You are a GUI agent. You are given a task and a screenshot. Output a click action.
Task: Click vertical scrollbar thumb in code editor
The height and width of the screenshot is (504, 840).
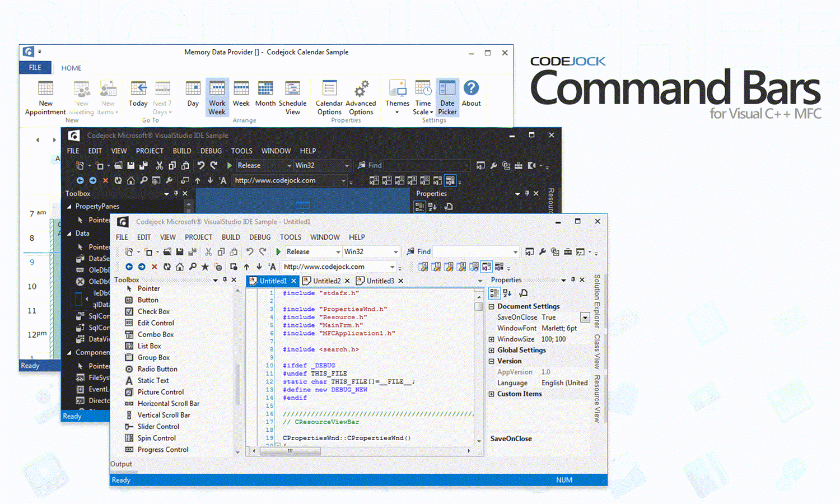pos(479,306)
